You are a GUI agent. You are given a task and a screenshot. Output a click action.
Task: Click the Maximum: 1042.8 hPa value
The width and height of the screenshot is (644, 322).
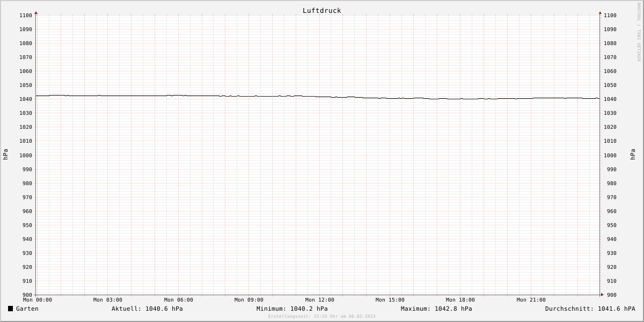click(436, 309)
